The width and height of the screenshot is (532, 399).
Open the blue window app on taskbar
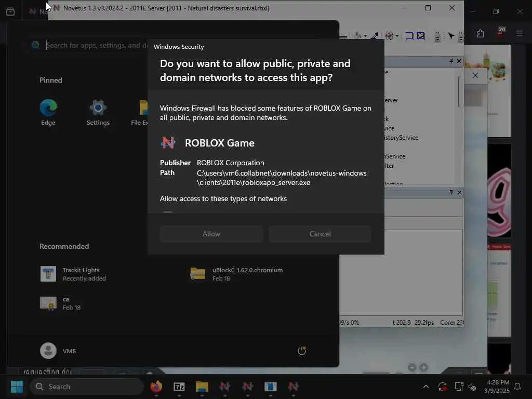[270, 387]
